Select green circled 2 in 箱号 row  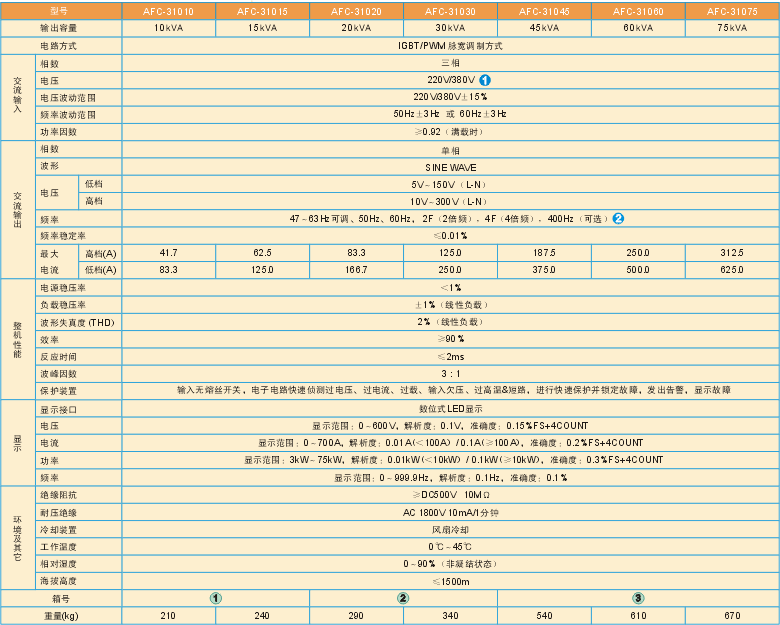[x=403, y=598]
